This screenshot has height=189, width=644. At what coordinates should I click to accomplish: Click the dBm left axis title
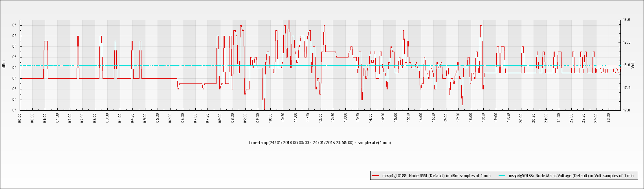4,65
